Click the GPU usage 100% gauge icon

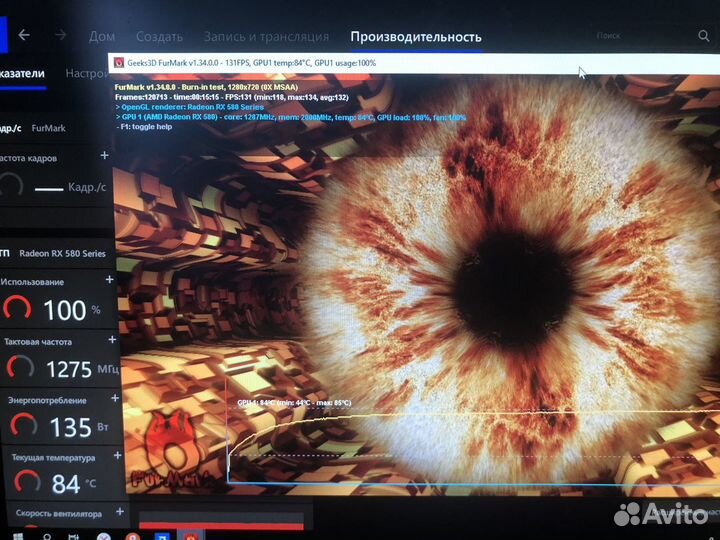(x=17, y=310)
